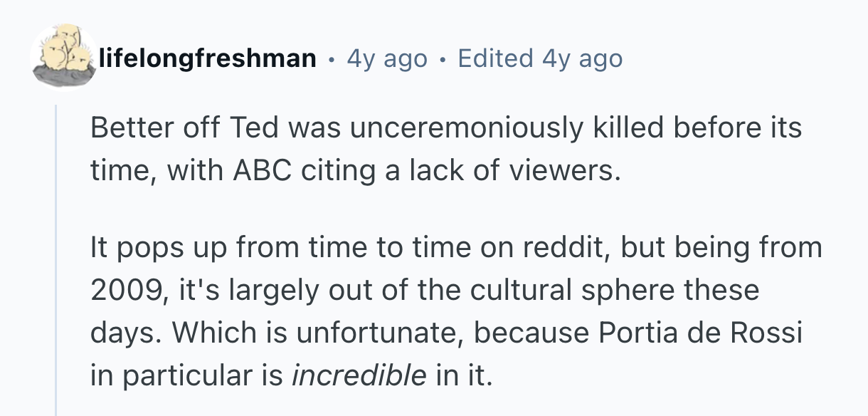The image size is (868, 416).
Task: Click the "Edited 4y ago" label
Action: [540, 58]
